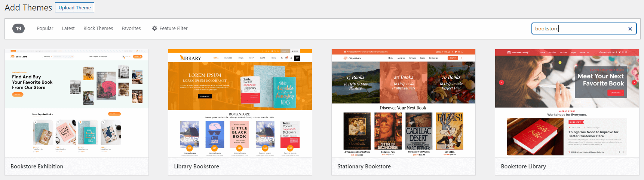This screenshot has width=644, height=180.
Task: Click the 19 results count badge
Action: 18,28
